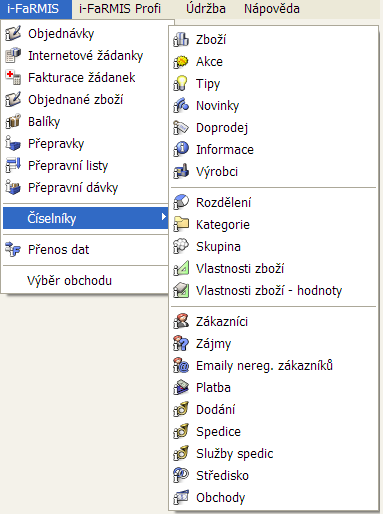
Task: Click the Kategorie folder icon
Action: click(181, 224)
